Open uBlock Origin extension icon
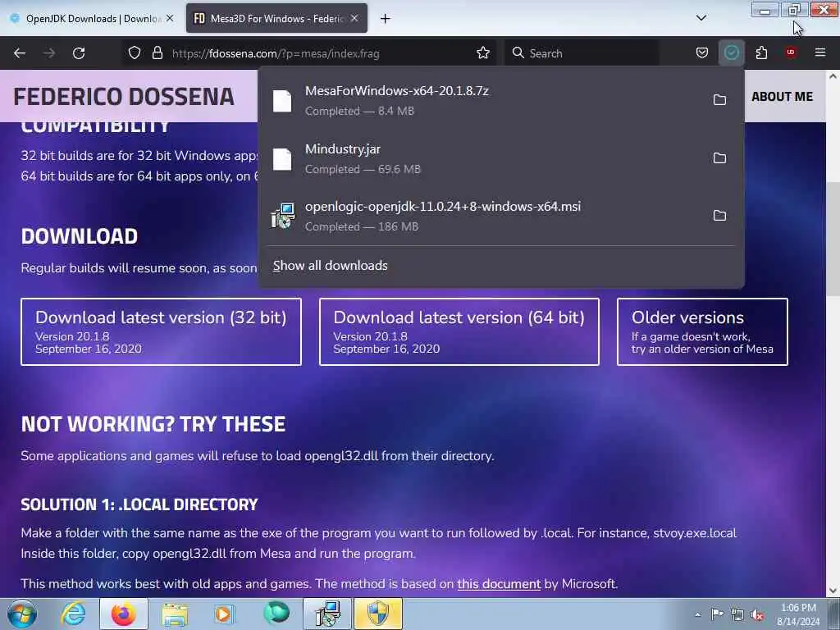Viewport: 840px width, 630px height. coord(791,53)
